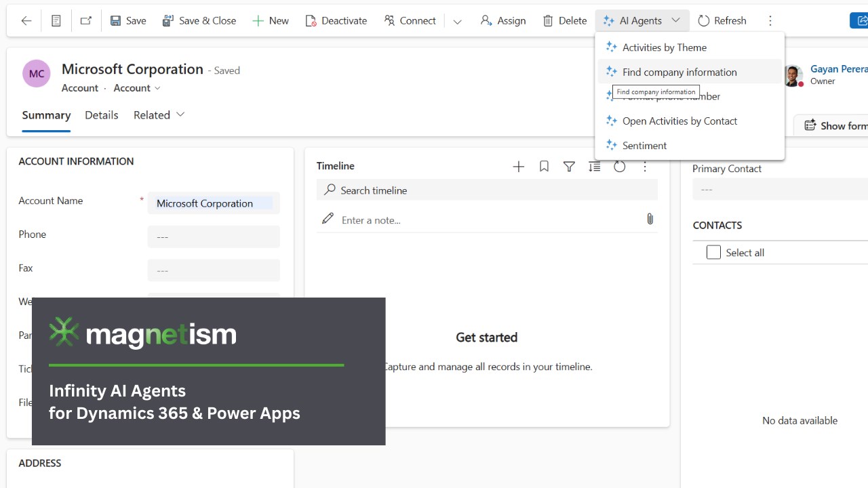Viewport: 868px width, 488px height.
Task: Click the Account Name field
Action: (214, 203)
